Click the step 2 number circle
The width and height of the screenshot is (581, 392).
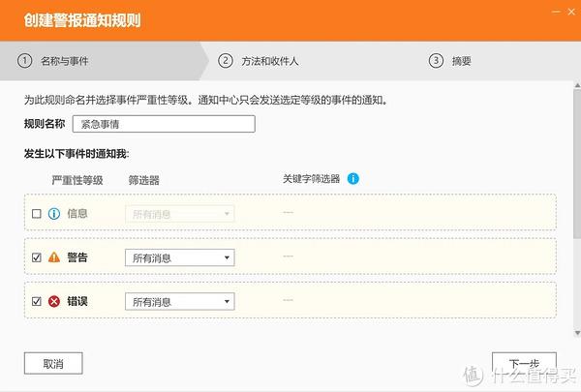(226, 60)
